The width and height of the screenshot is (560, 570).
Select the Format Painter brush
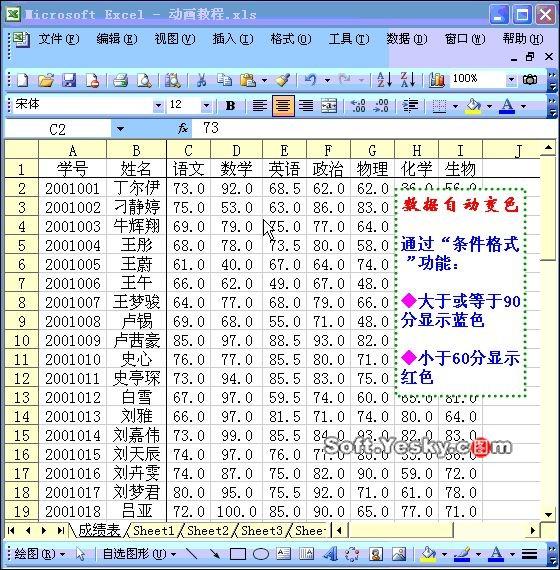(x=283, y=80)
